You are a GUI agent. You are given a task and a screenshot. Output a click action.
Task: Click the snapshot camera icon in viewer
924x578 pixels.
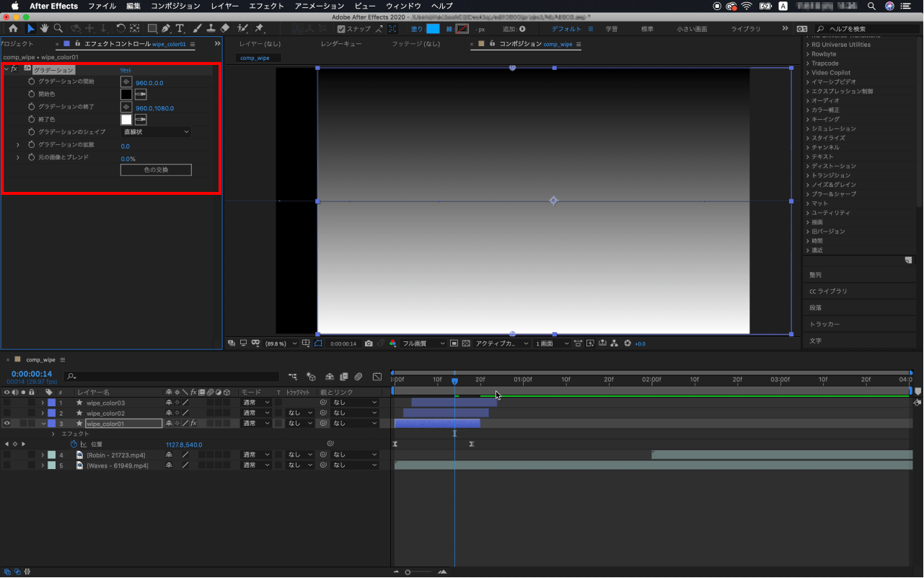tap(369, 343)
